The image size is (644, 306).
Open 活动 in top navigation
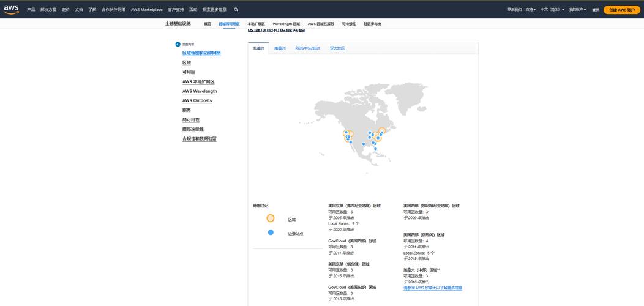coord(193,9)
